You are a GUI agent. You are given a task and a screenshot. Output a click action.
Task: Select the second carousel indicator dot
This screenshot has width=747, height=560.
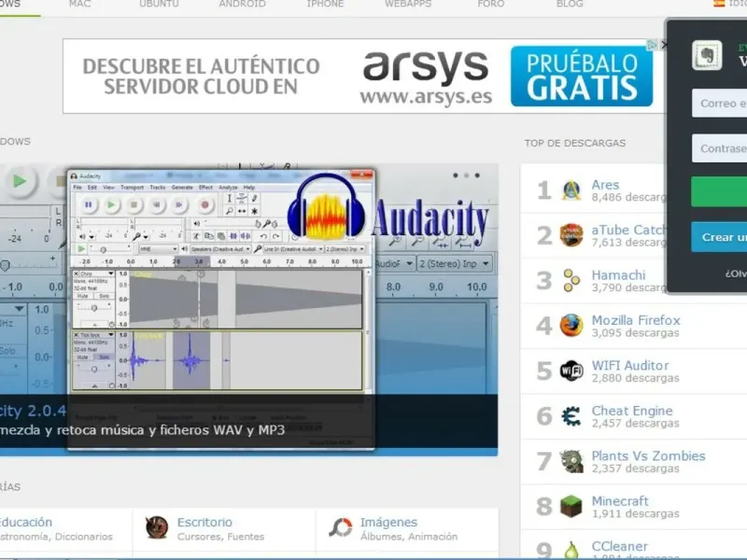pos(466,175)
